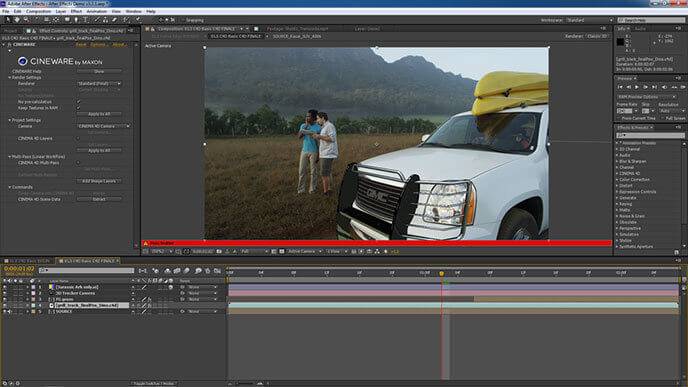Select the Horizontal Type tool
The image size is (688, 387).
pyautogui.click(x=86, y=20)
